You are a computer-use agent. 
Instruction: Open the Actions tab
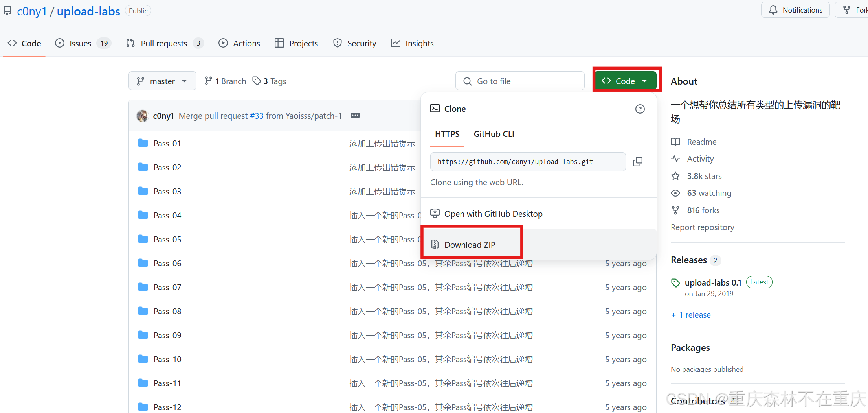pyautogui.click(x=239, y=43)
